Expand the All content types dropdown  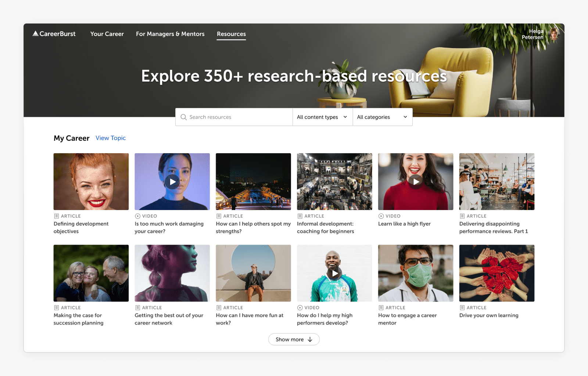[323, 117]
